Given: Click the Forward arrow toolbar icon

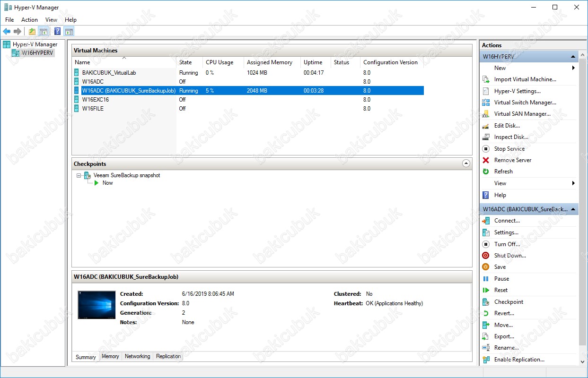Looking at the screenshot, I should click(x=18, y=32).
